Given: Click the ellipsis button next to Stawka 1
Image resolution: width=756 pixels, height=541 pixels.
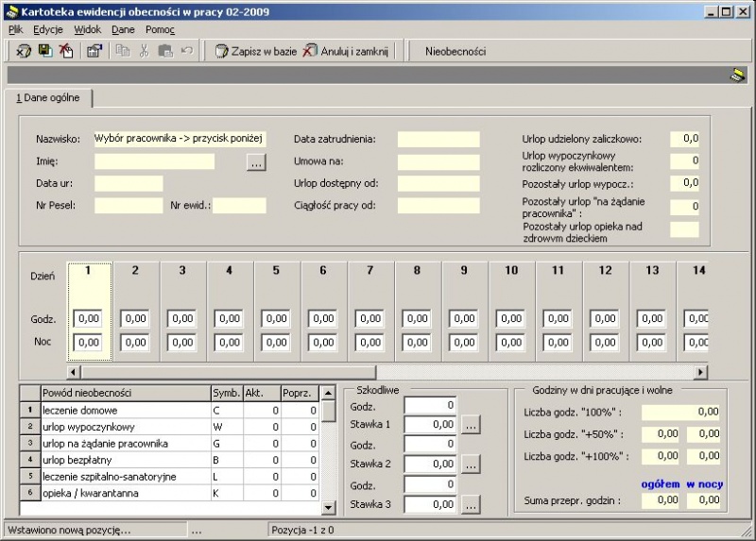Looking at the screenshot, I should [471, 426].
